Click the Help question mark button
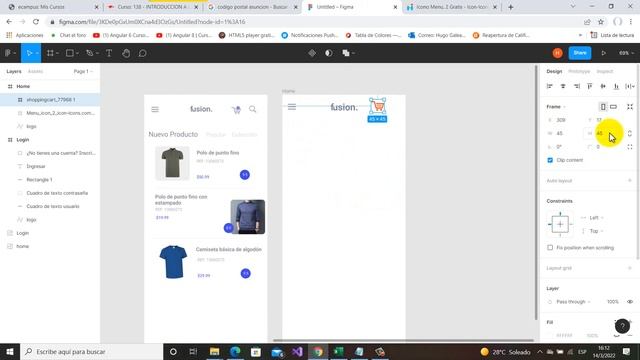The width and height of the screenshot is (640, 360). click(x=622, y=326)
